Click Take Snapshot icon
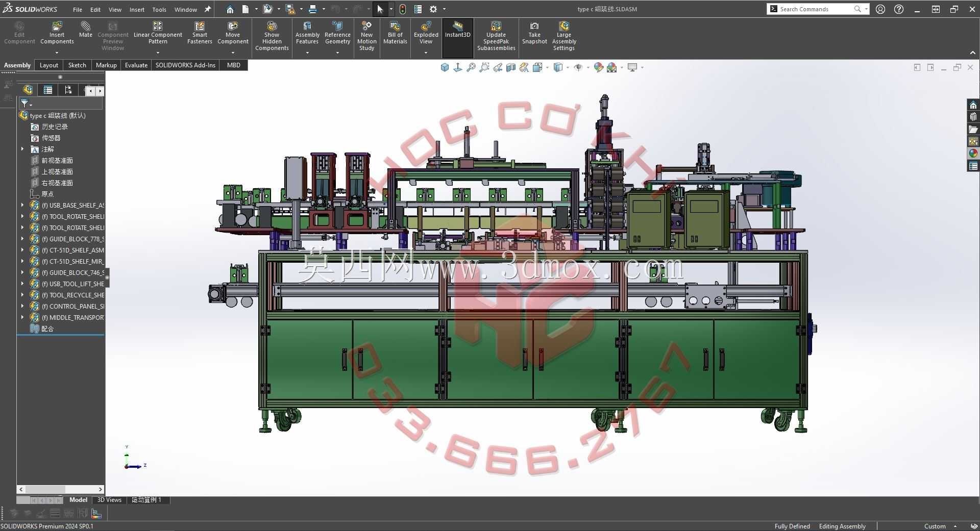 pyautogui.click(x=534, y=26)
